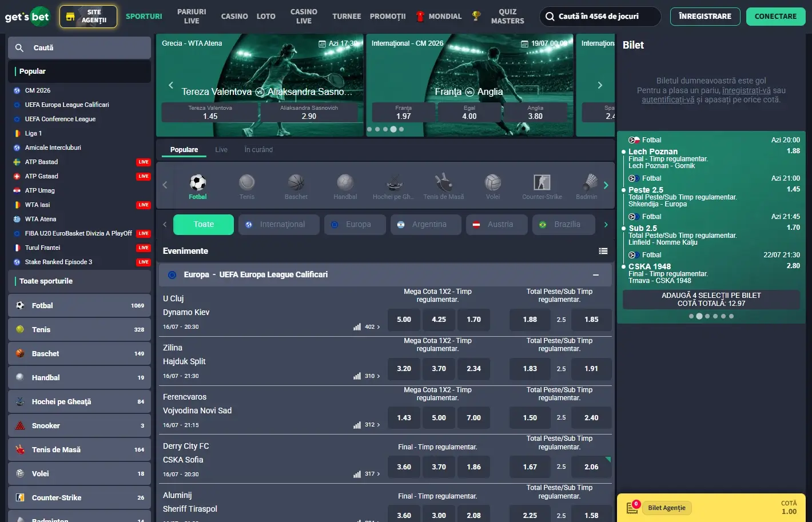
Task: Click the trophy icon next to Mondial
Action: click(476, 16)
